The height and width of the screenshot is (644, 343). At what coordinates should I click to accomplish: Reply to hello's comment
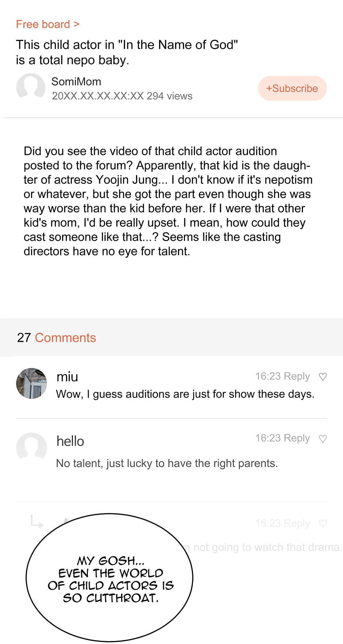pos(297,438)
